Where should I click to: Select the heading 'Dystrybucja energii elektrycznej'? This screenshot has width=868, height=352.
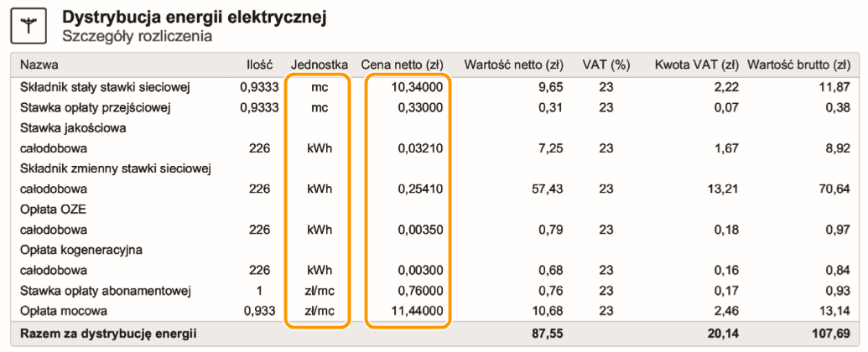(x=194, y=18)
